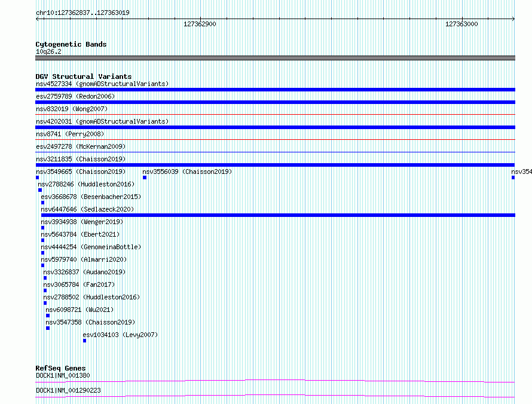The width and height of the screenshot is (532, 404).
Task: Click nsv3065784 (Fan2017) label
Action: click(79, 284)
